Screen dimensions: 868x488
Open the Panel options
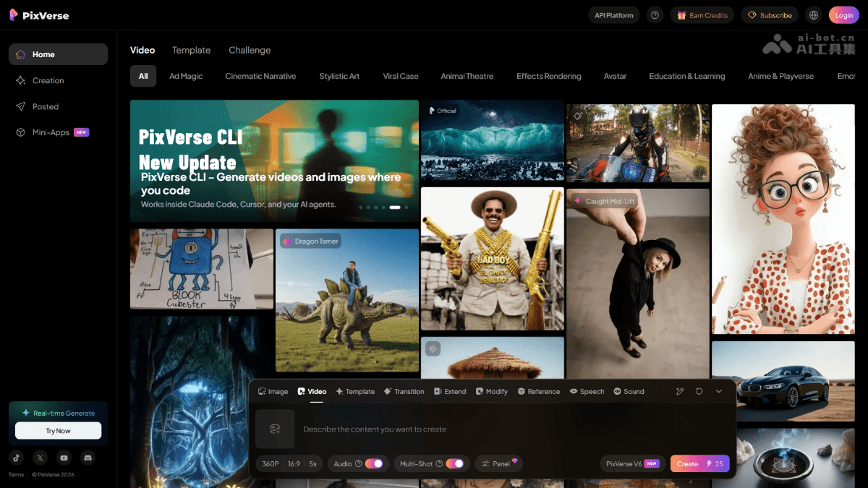click(x=499, y=464)
